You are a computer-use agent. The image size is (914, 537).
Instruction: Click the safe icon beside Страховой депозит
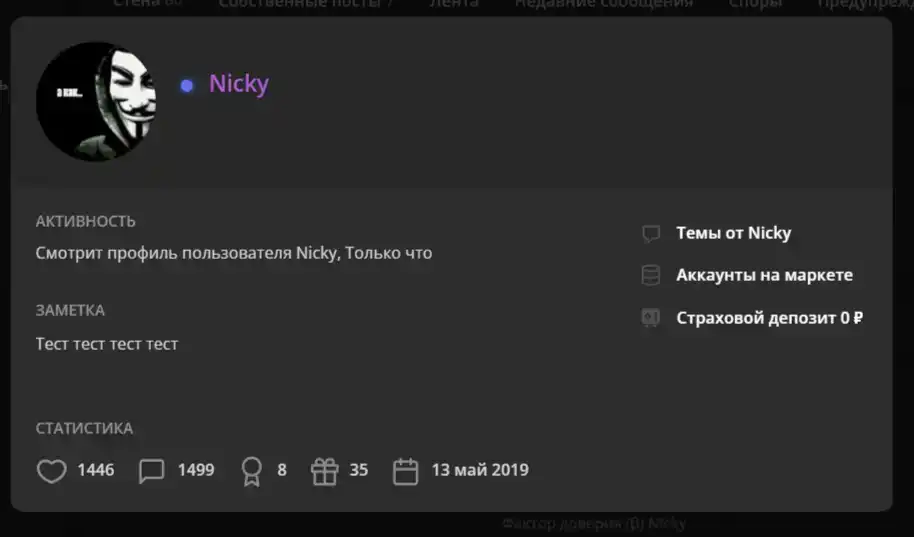tap(651, 318)
